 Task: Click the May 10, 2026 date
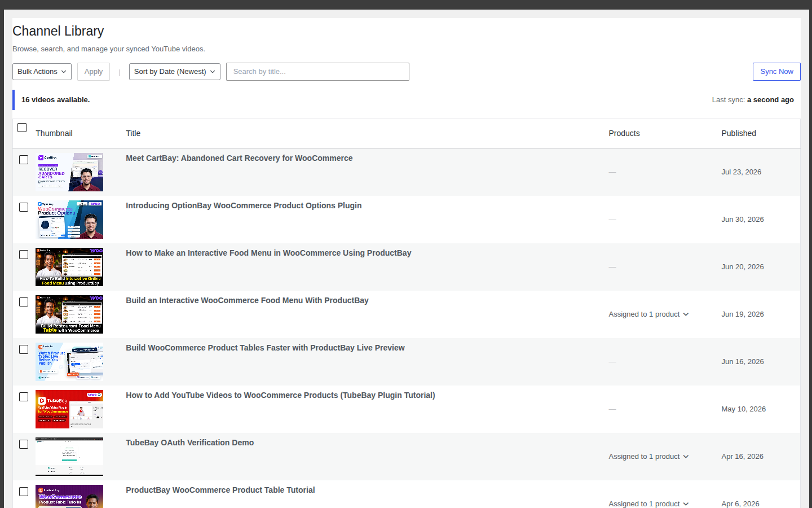743,409
